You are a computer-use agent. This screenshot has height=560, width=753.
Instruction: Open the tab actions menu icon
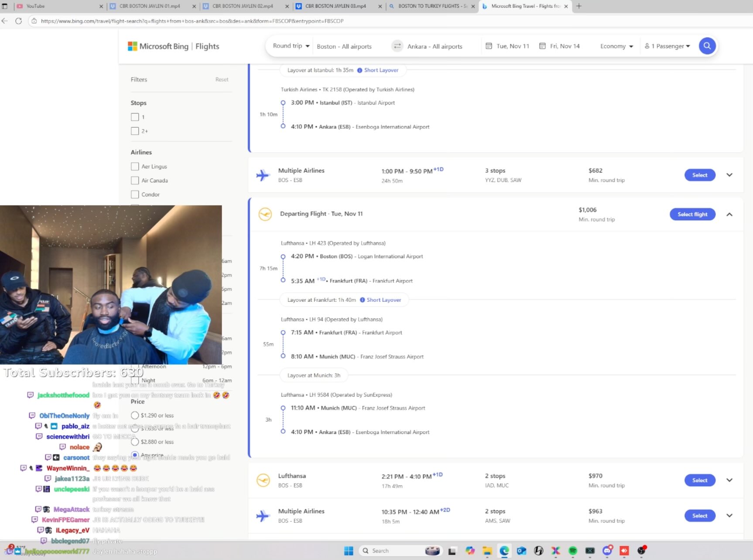coord(5,6)
